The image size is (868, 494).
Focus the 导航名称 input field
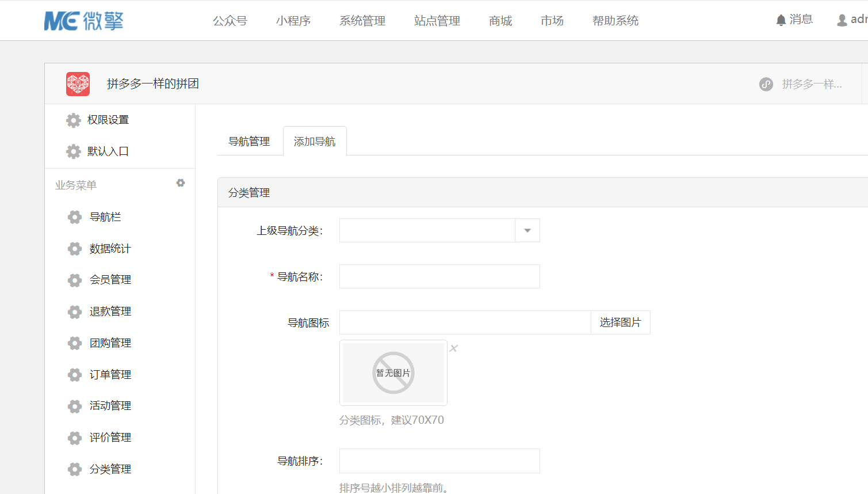439,276
